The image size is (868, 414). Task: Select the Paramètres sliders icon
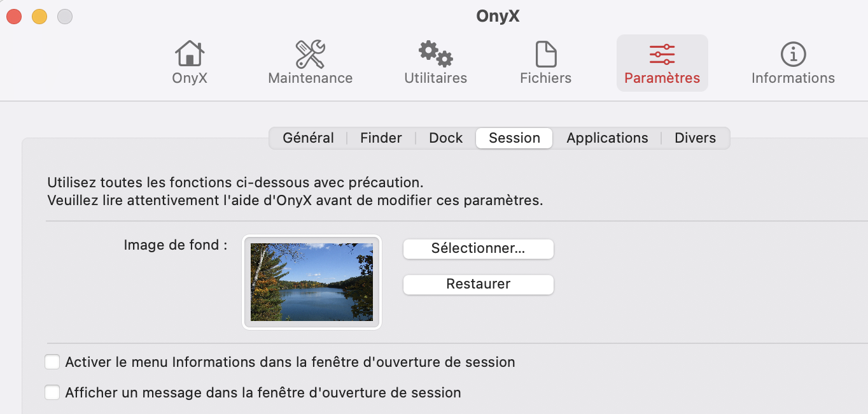(662, 55)
